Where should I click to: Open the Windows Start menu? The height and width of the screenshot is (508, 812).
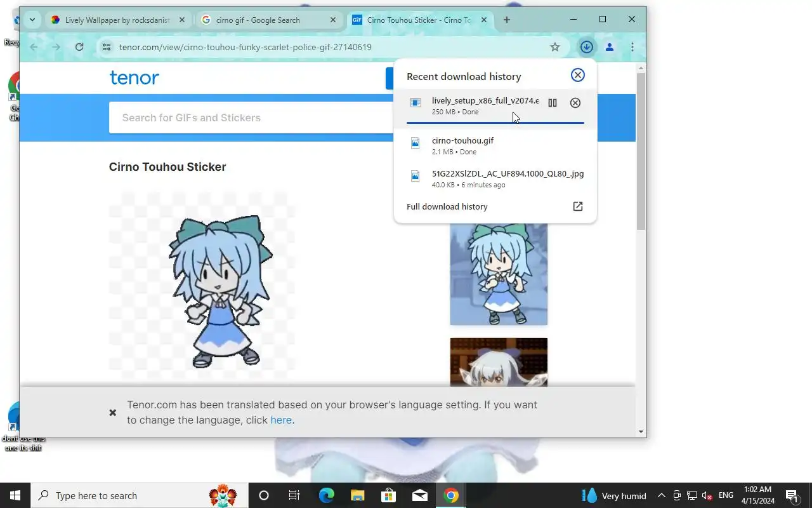[15, 495]
